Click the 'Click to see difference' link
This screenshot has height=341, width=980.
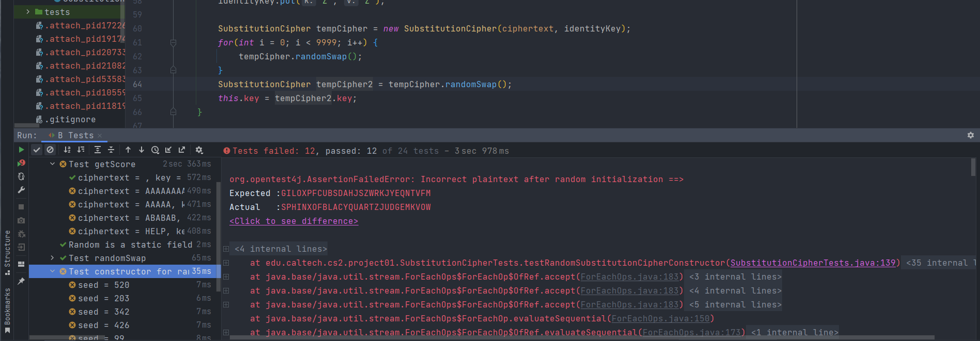click(293, 221)
